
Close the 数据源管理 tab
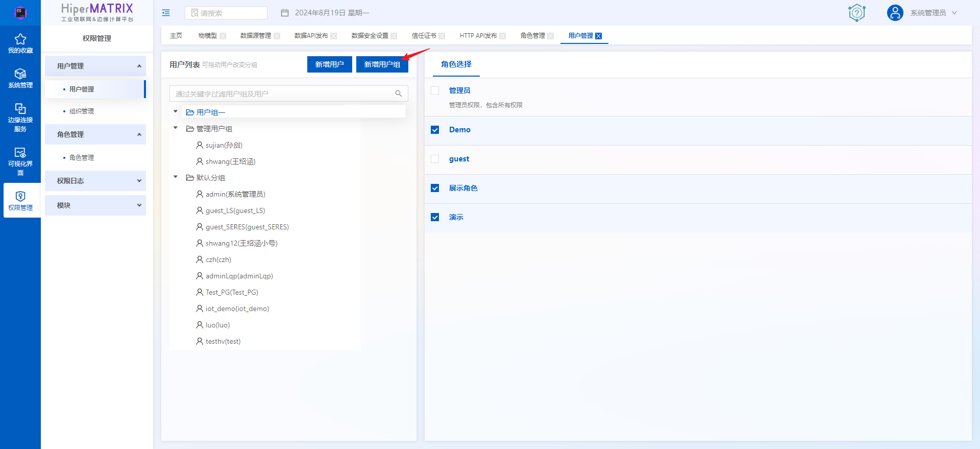coord(277,36)
